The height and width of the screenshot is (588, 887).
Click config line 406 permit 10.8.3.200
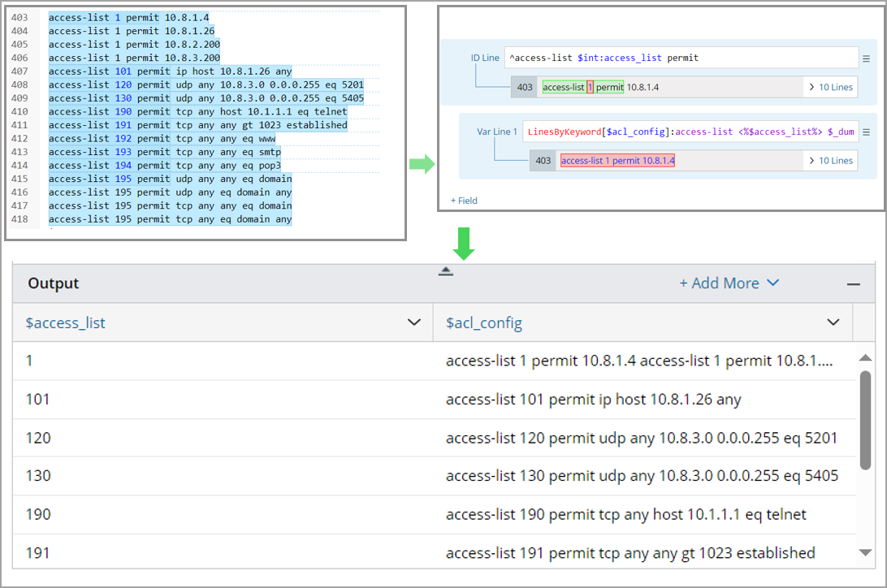click(x=135, y=58)
